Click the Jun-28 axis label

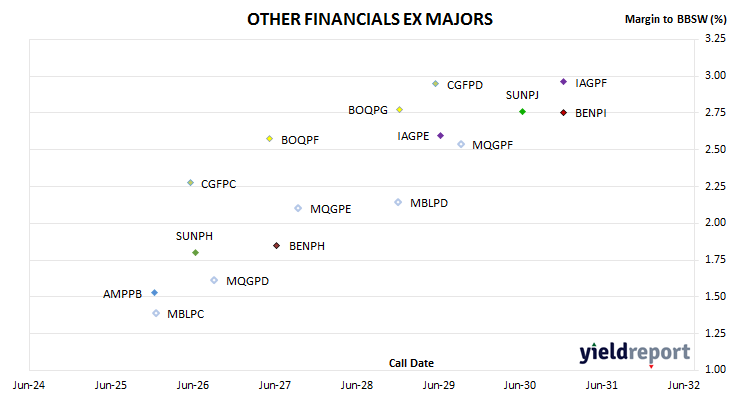[357, 385]
